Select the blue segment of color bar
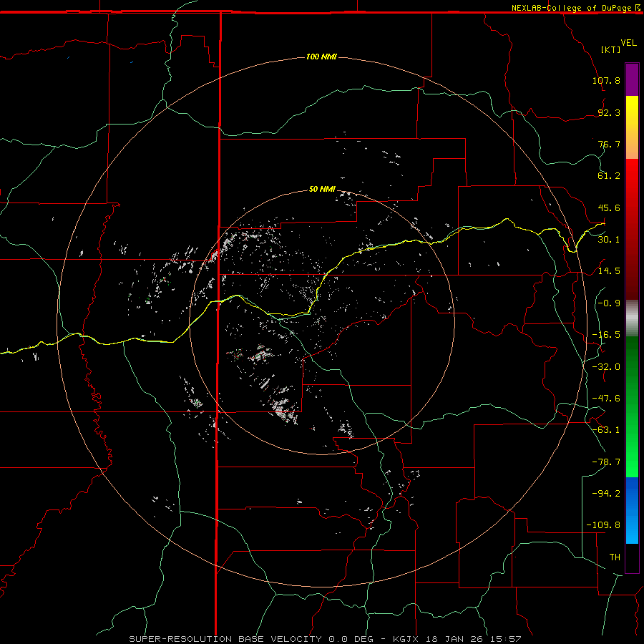Screen dimensions: 644x644 [632, 510]
